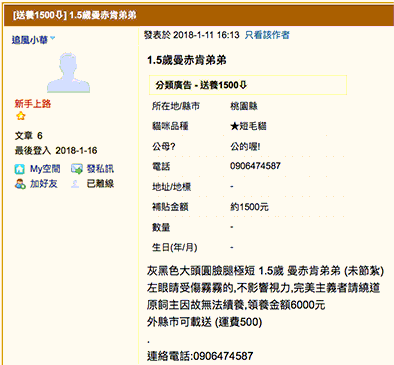The height and width of the screenshot is (365, 394).
Task: Click the 發私訊 envelope icon
Action: [x=77, y=169]
